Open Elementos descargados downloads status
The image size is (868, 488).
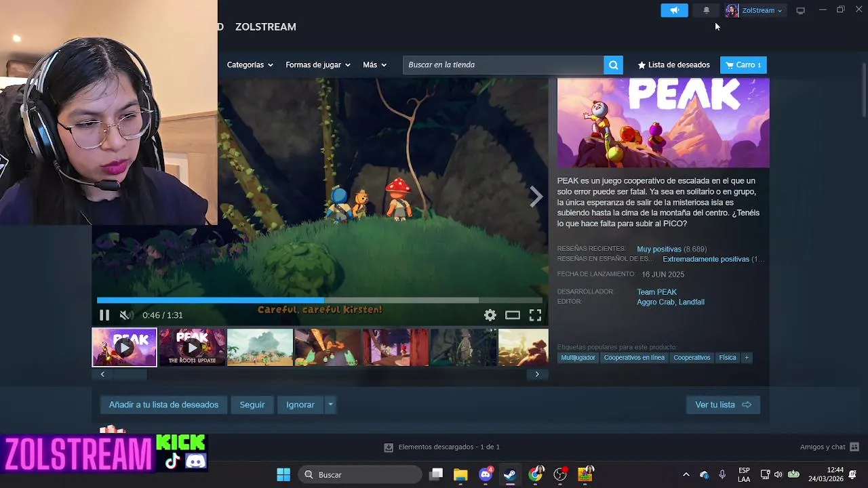(442, 447)
